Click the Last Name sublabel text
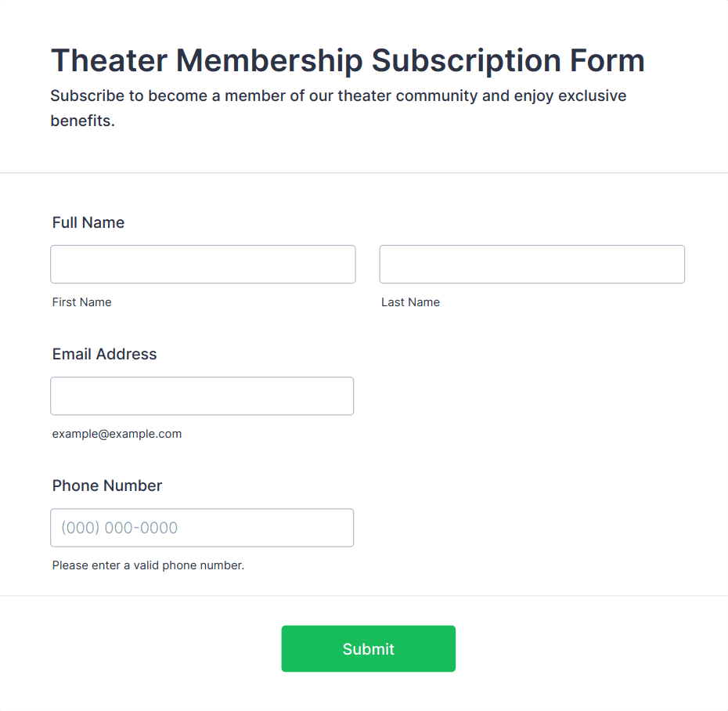 click(x=410, y=302)
